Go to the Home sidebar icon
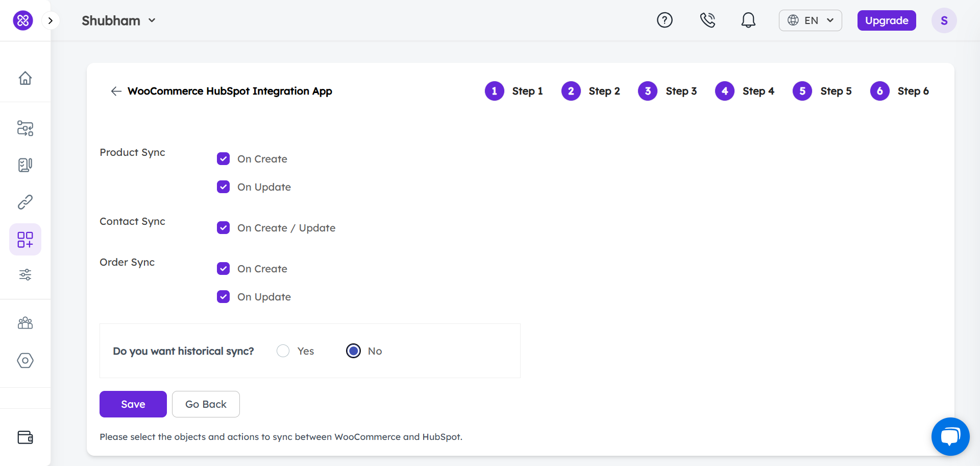 click(x=25, y=78)
